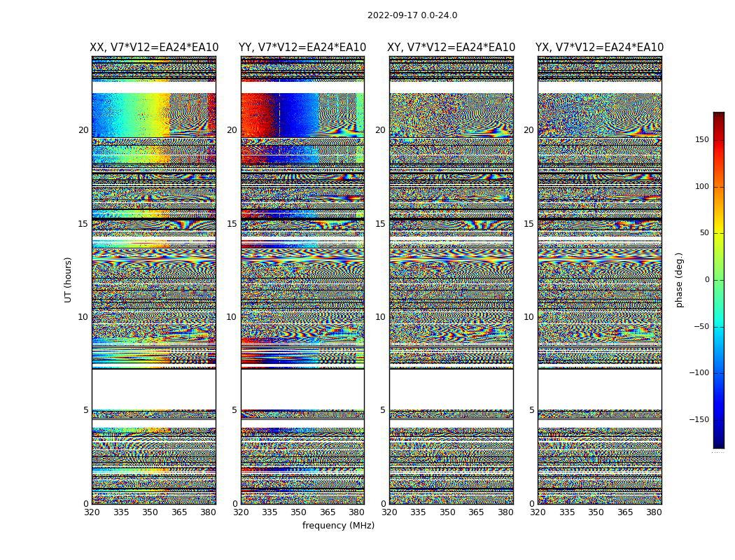Select the YY, V7*V12=EA24*EA10 panel title
The image size is (735, 560).
coord(302,48)
